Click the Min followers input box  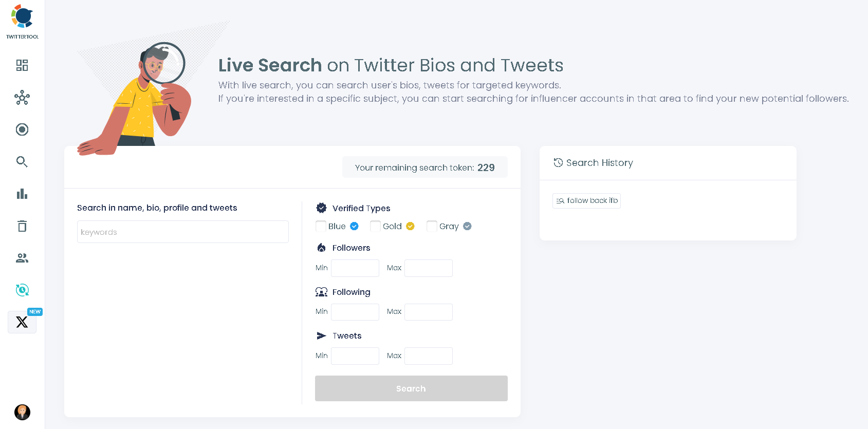[355, 268]
